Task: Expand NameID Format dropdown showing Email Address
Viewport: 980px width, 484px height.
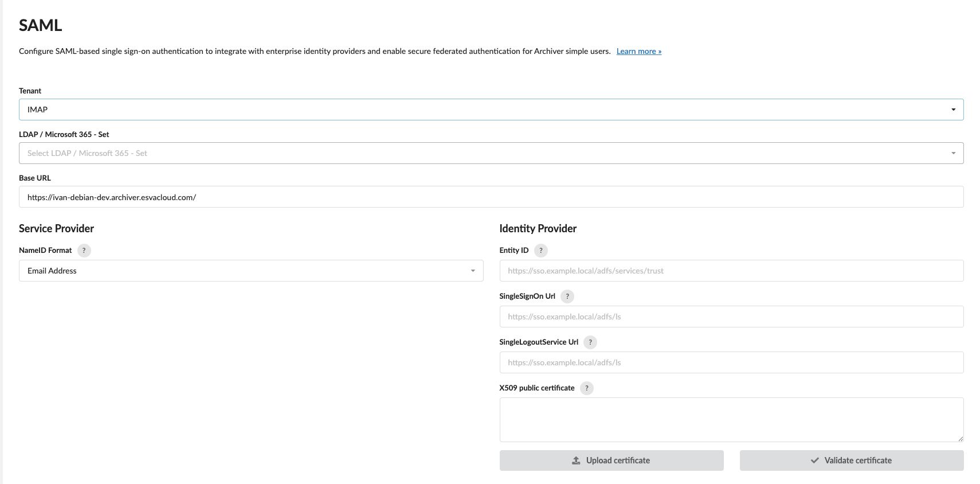Action: (251, 271)
